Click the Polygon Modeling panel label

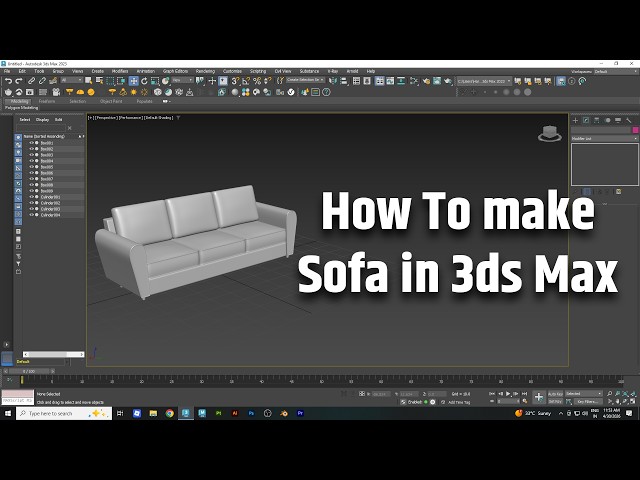(x=22, y=108)
